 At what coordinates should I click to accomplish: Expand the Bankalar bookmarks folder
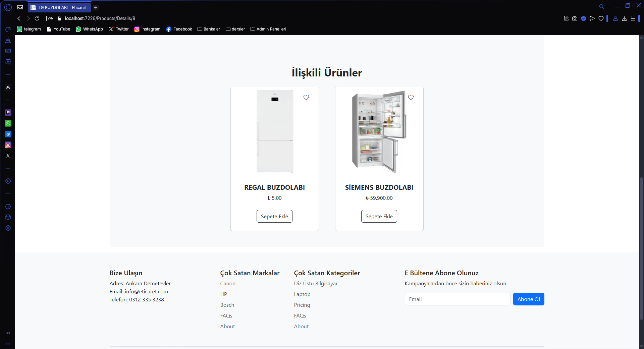(209, 29)
